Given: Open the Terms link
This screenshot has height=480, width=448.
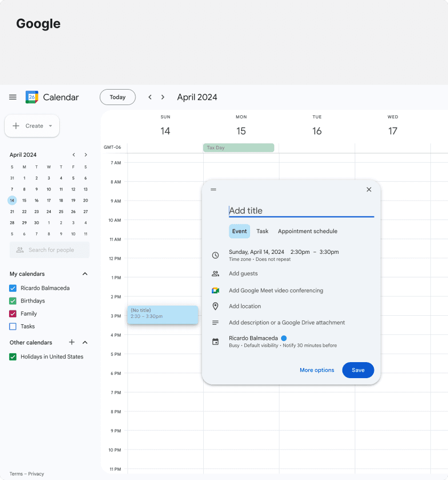Looking at the screenshot, I should (x=16, y=474).
